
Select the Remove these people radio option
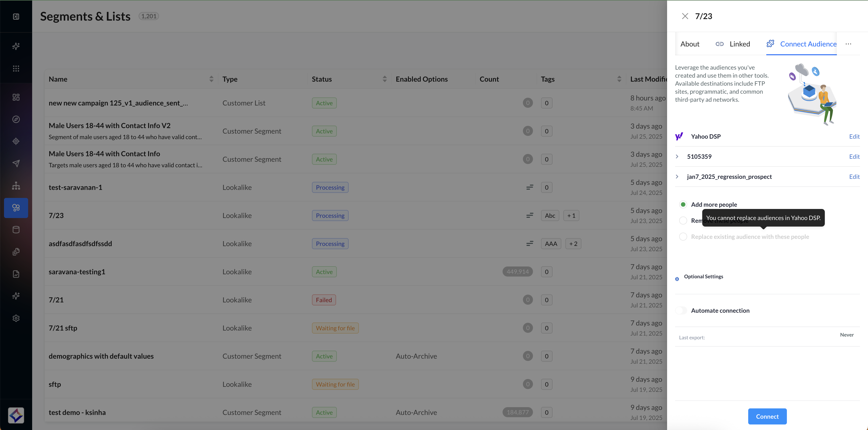683,220
